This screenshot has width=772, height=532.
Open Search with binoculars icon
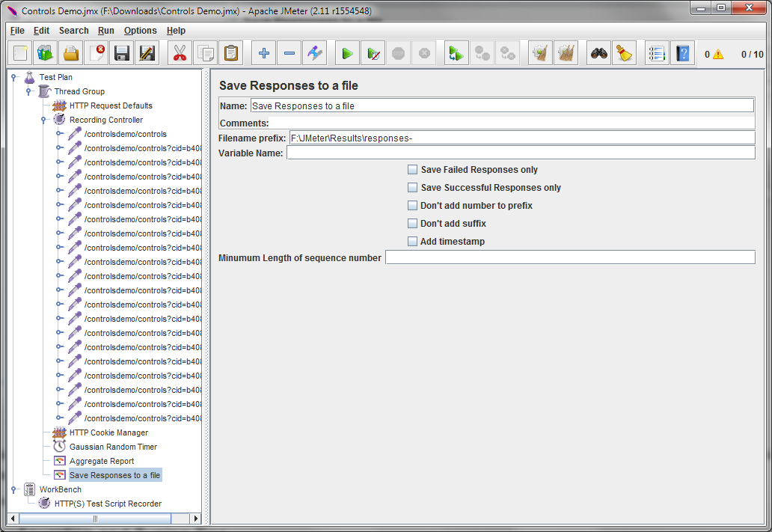pos(598,53)
